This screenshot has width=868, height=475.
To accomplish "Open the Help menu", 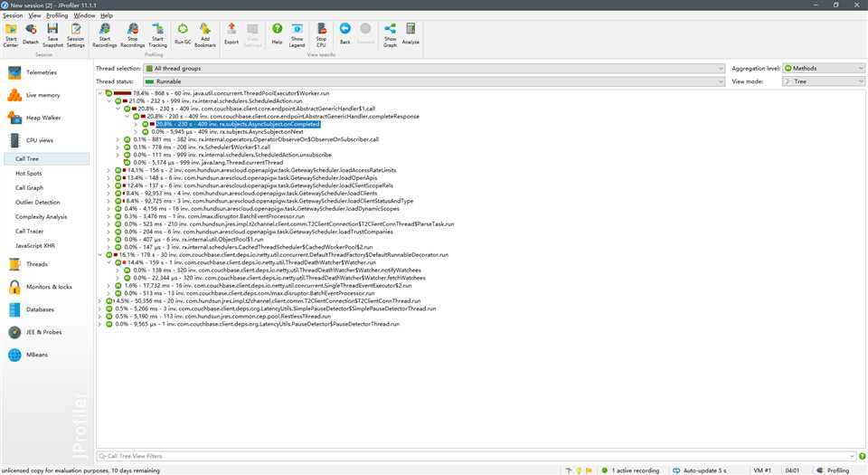I will click(107, 15).
